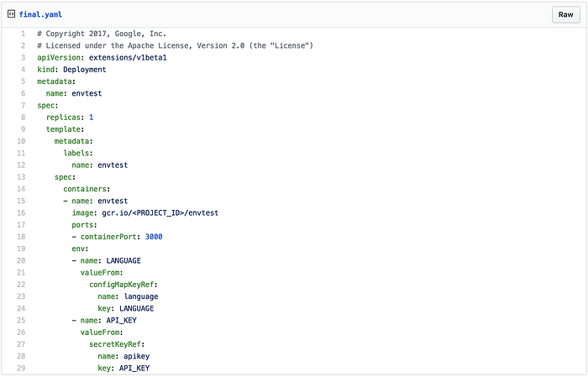Click the 'Deployment' kind value

(85, 70)
